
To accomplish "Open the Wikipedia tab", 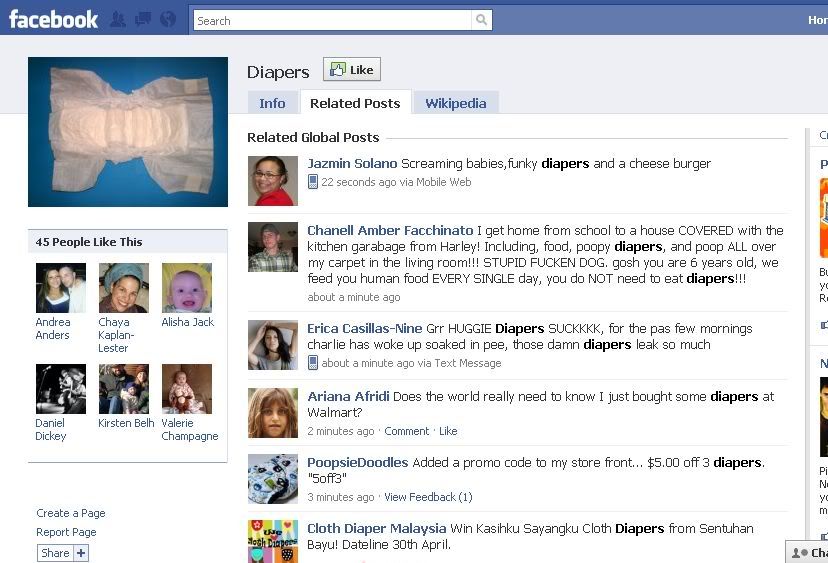I will (x=456, y=103).
